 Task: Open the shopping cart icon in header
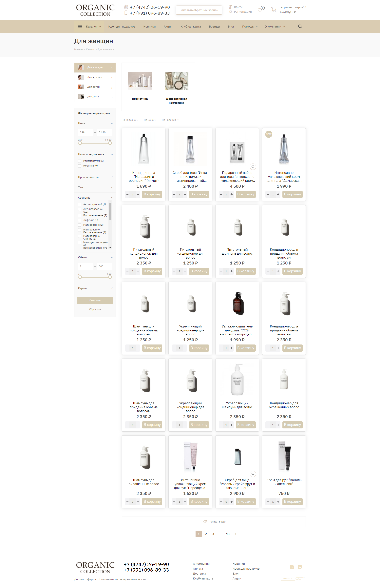pyautogui.click(x=274, y=9)
